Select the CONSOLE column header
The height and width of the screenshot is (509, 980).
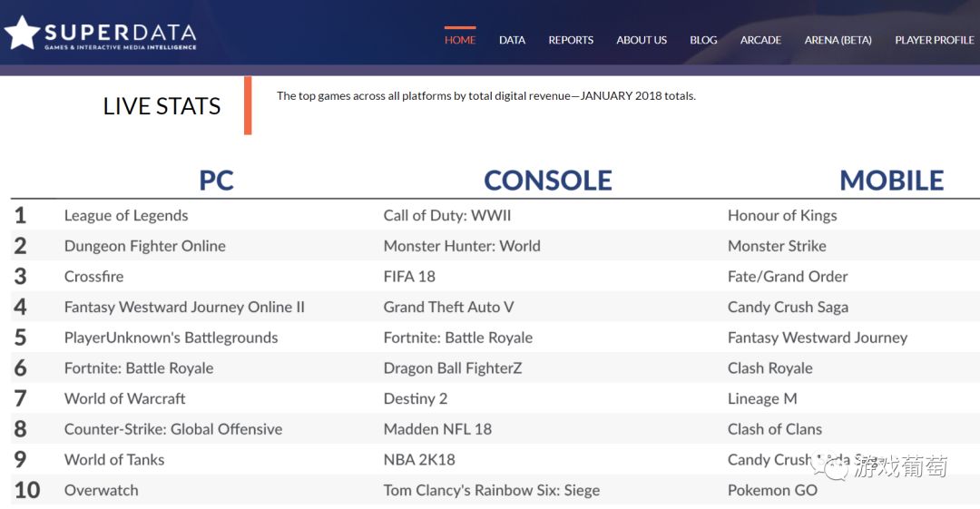548,181
